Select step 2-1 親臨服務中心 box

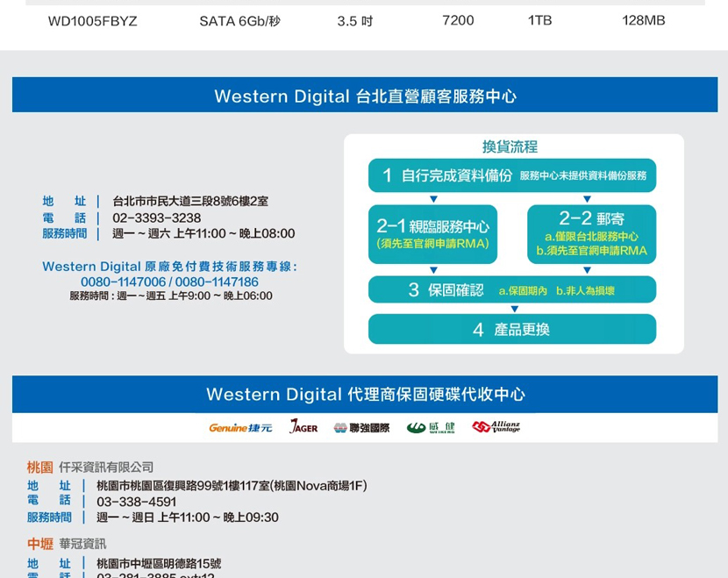(x=432, y=234)
